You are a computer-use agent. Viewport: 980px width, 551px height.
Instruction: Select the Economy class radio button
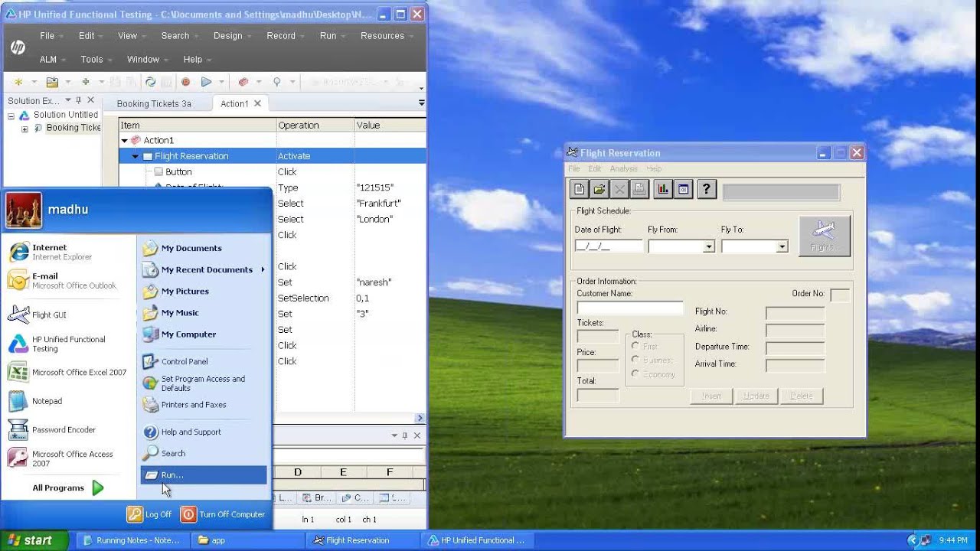[635, 373]
